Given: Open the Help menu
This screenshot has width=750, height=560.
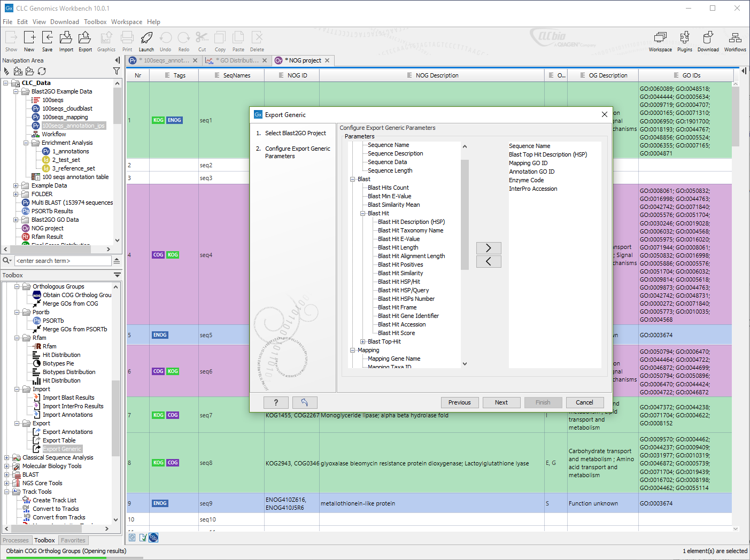Looking at the screenshot, I should [154, 22].
